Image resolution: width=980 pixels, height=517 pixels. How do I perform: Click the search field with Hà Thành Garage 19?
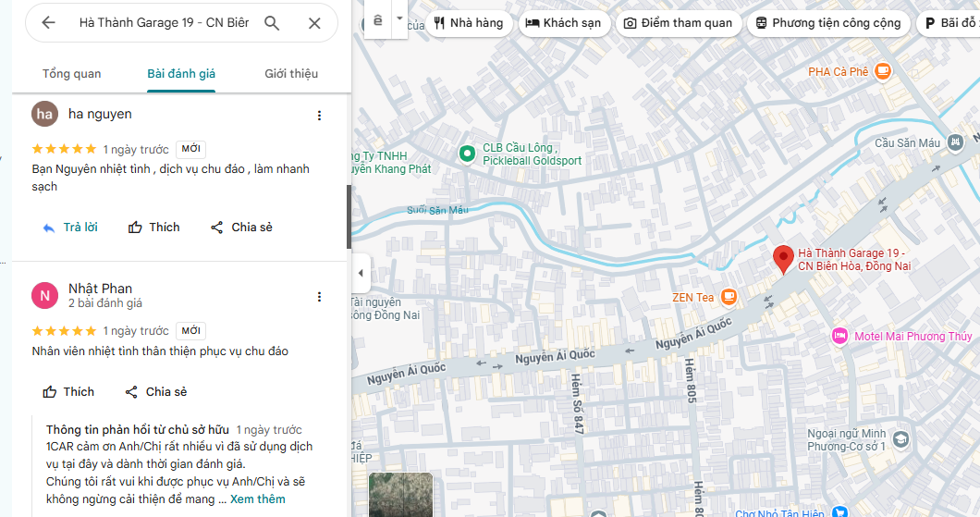tap(164, 23)
